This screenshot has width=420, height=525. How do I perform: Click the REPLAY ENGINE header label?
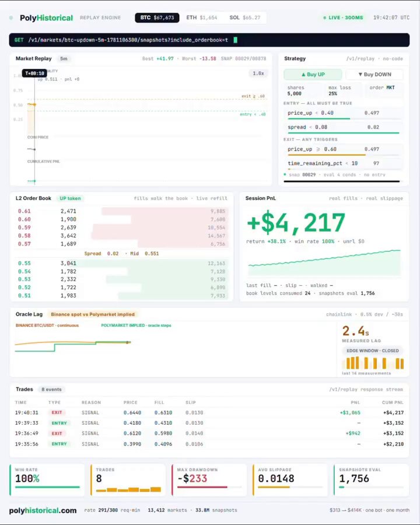tap(100, 17)
